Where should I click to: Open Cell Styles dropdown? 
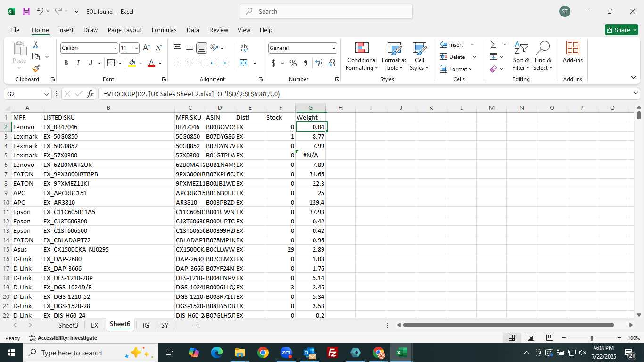[x=419, y=57]
